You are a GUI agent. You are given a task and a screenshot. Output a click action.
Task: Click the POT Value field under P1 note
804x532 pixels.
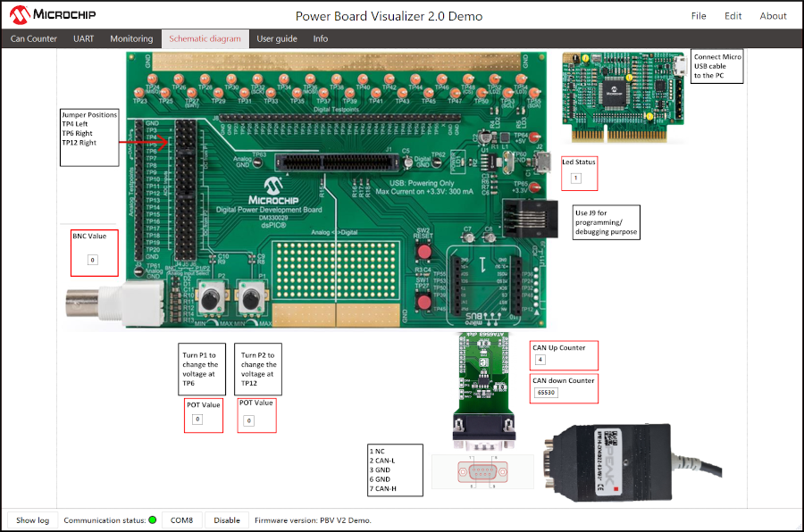tap(197, 420)
